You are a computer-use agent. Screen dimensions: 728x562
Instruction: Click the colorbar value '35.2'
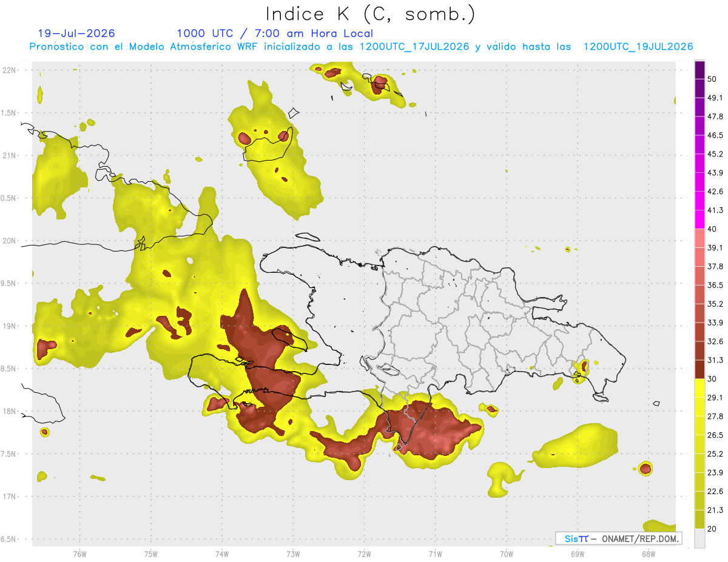pyautogui.click(x=715, y=304)
